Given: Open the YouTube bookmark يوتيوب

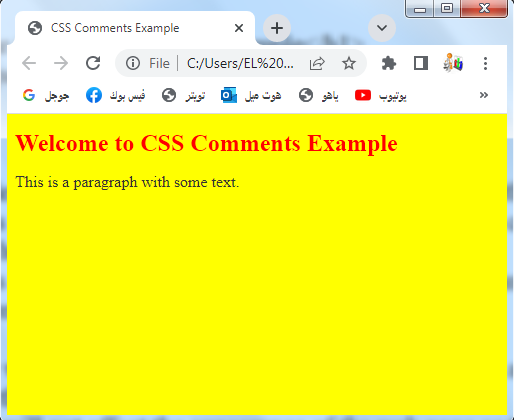Looking at the screenshot, I should [x=381, y=96].
